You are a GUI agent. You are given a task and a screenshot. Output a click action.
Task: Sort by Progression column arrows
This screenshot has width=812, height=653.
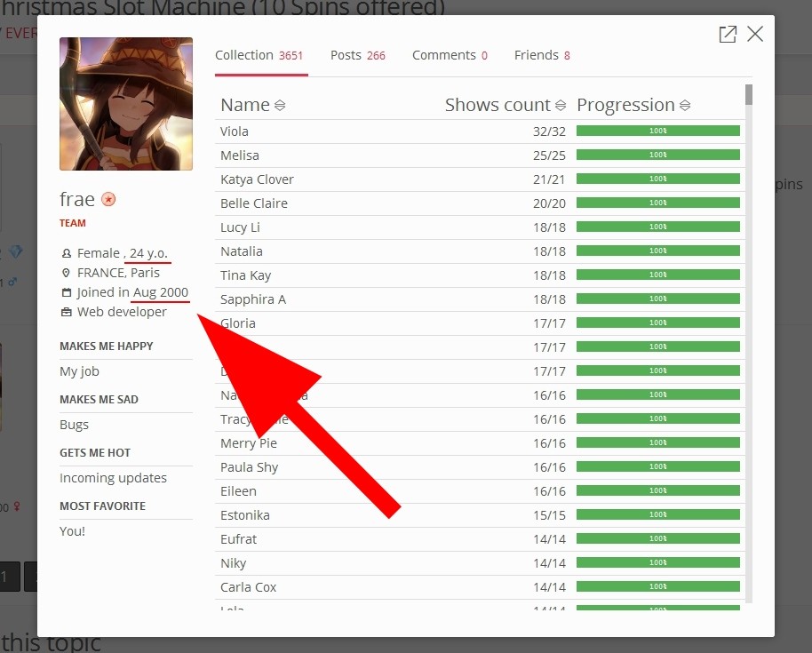(x=685, y=106)
